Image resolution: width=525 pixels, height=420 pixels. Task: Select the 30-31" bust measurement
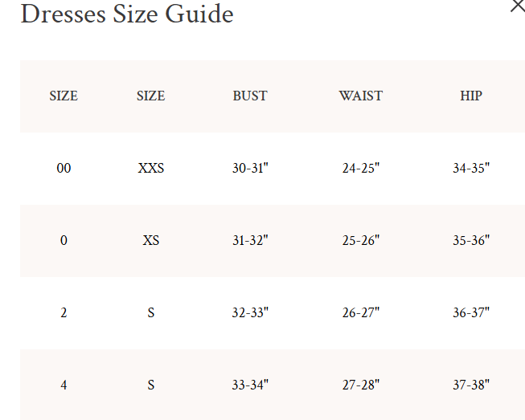coord(250,168)
